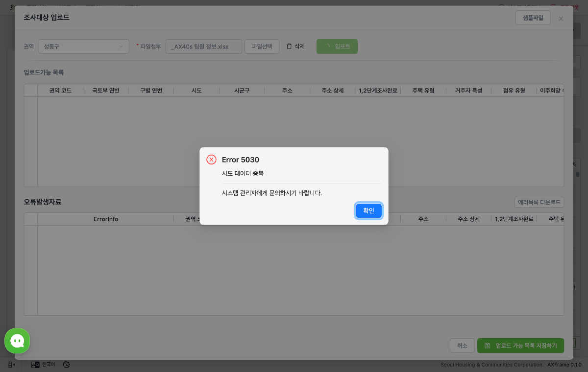
Task: Click the attached file name field
Action: tap(204, 46)
